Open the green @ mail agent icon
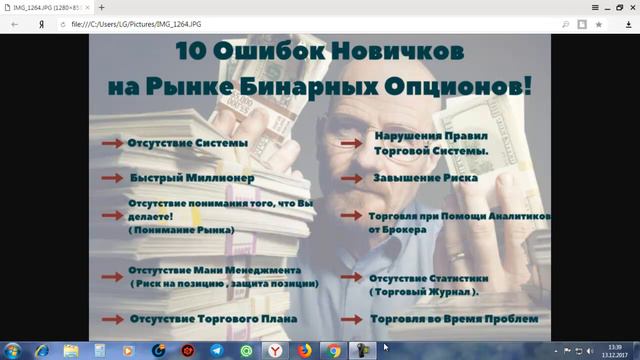 tap(246, 351)
